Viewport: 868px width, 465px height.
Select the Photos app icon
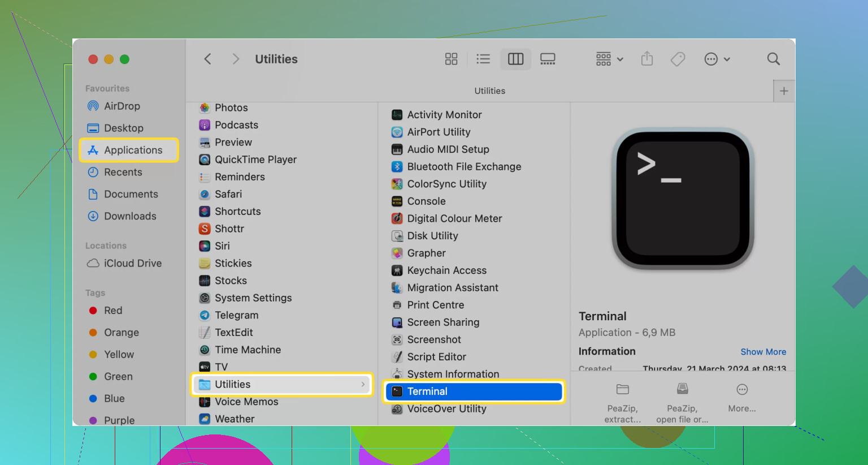coord(205,107)
